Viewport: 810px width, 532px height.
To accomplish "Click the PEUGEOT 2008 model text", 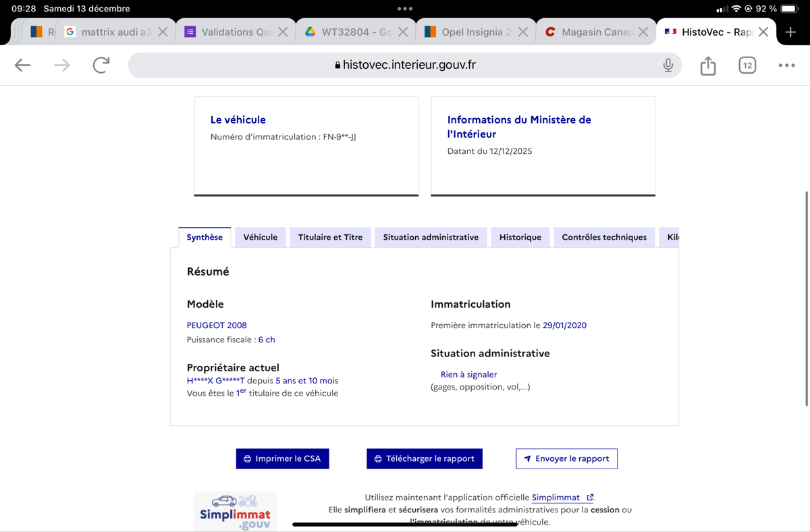I will (217, 325).
